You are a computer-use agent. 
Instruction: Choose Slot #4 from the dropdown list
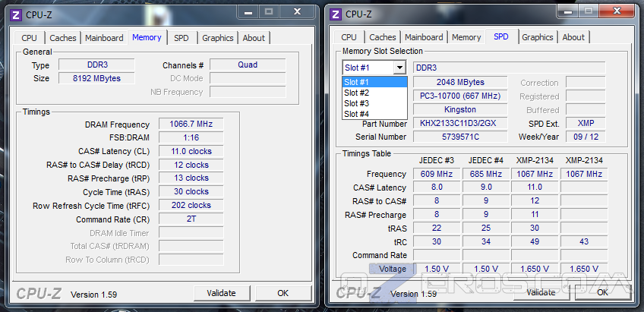click(x=374, y=114)
